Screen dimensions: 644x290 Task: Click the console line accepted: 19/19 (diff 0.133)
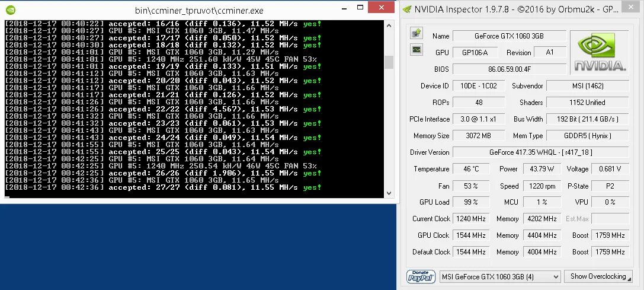pyautogui.click(x=164, y=66)
